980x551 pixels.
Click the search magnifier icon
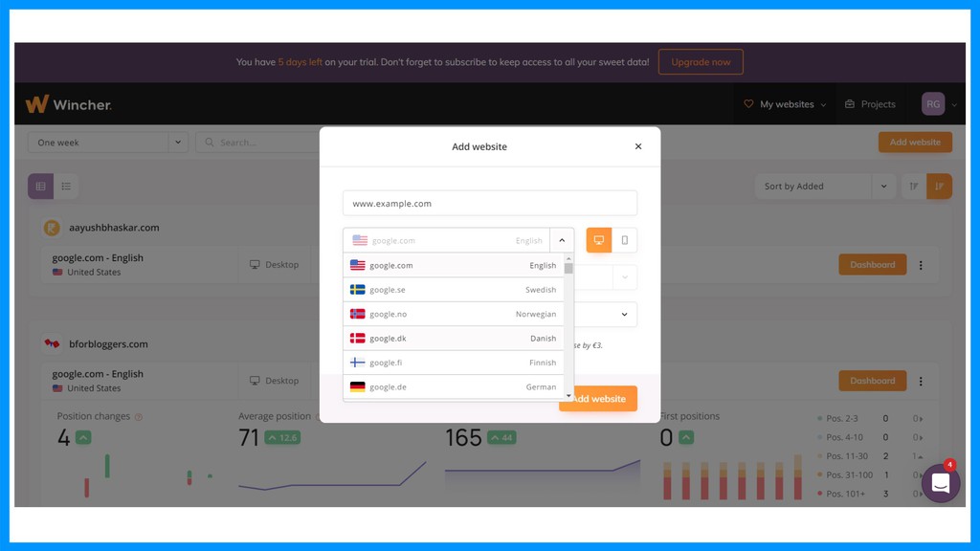coord(210,142)
